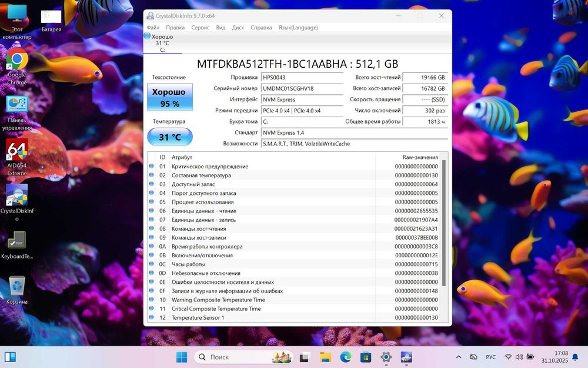Click the Всего хост-чтений value 19166 GB
This screenshot has width=588, height=368.
[x=425, y=77]
